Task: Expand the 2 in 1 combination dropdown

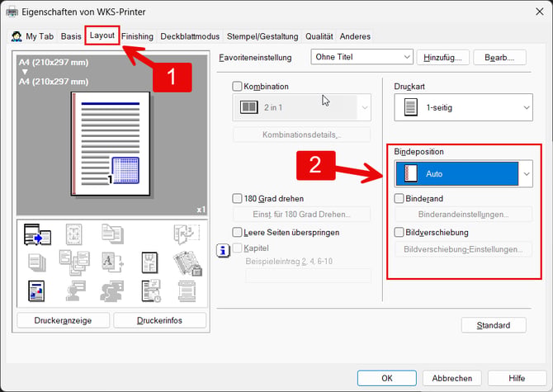Action: tap(302, 107)
